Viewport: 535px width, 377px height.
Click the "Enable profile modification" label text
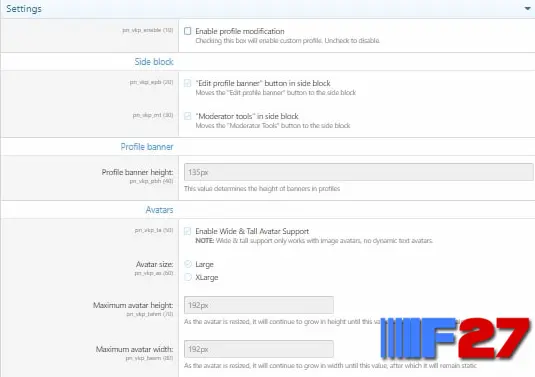click(x=240, y=31)
